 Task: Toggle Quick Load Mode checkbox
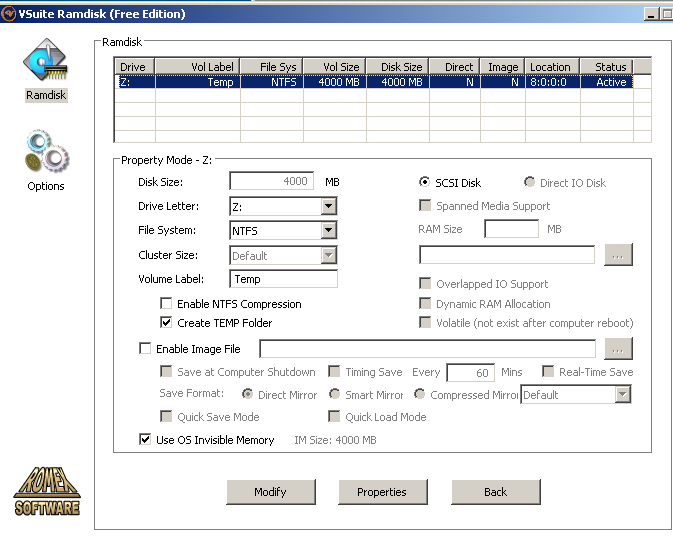tap(334, 416)
